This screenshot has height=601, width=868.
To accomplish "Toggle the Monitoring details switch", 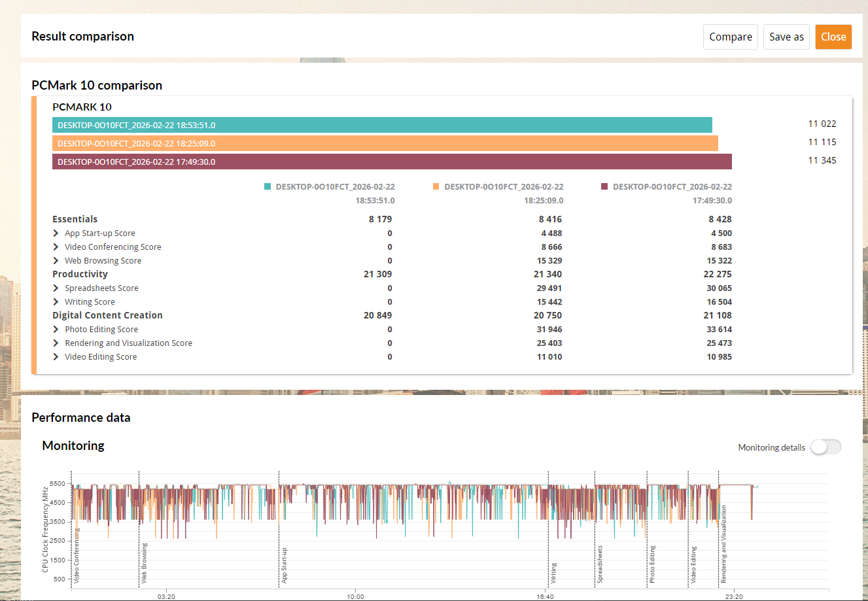I will pos(825,447).
